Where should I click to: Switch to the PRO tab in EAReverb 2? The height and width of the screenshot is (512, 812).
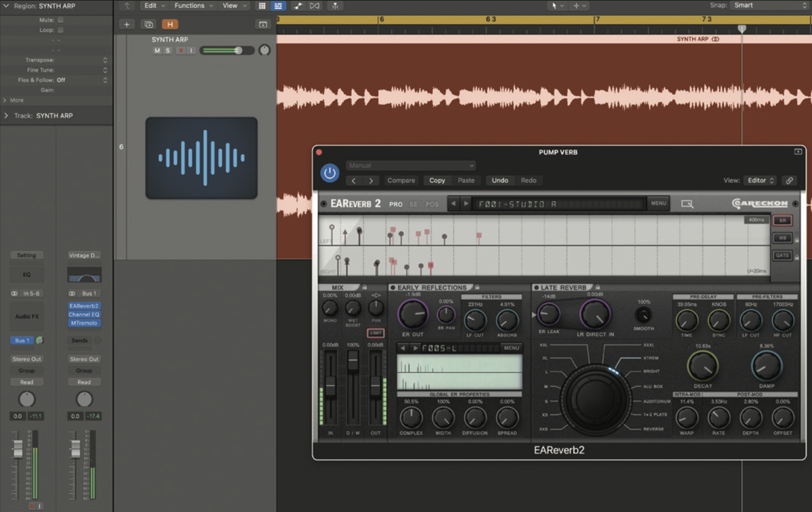tap(396, 203)
